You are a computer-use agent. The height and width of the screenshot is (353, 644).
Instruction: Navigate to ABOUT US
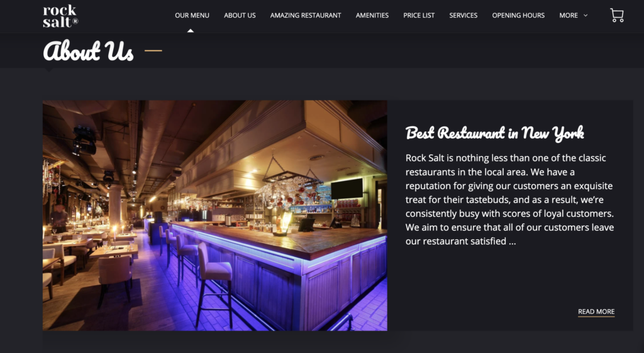pos(240,16)
